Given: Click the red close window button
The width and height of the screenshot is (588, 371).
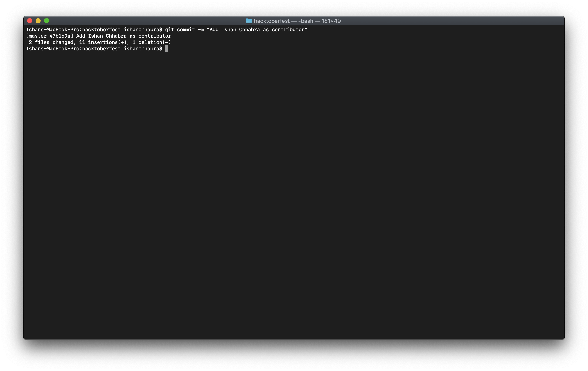Looking at the screenshot, I should 30,21.
